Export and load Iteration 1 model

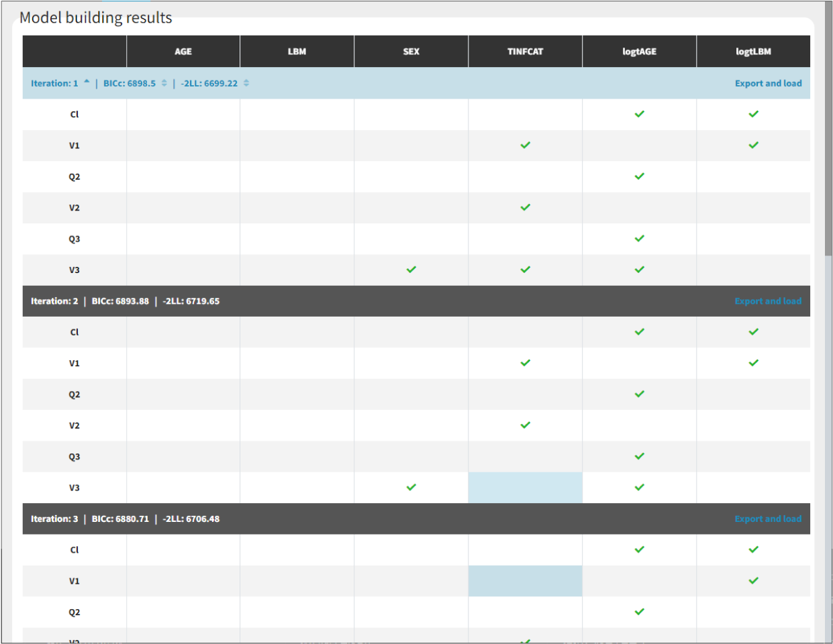pyautogui.click(x=768, y=83)
